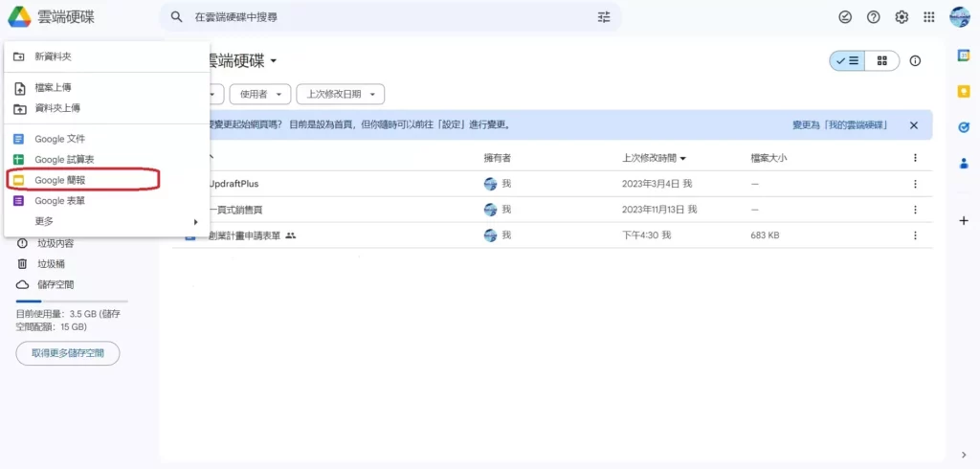Open Google Calendar side panel icon
Screen dimensions: 980x469
[964, 56]
